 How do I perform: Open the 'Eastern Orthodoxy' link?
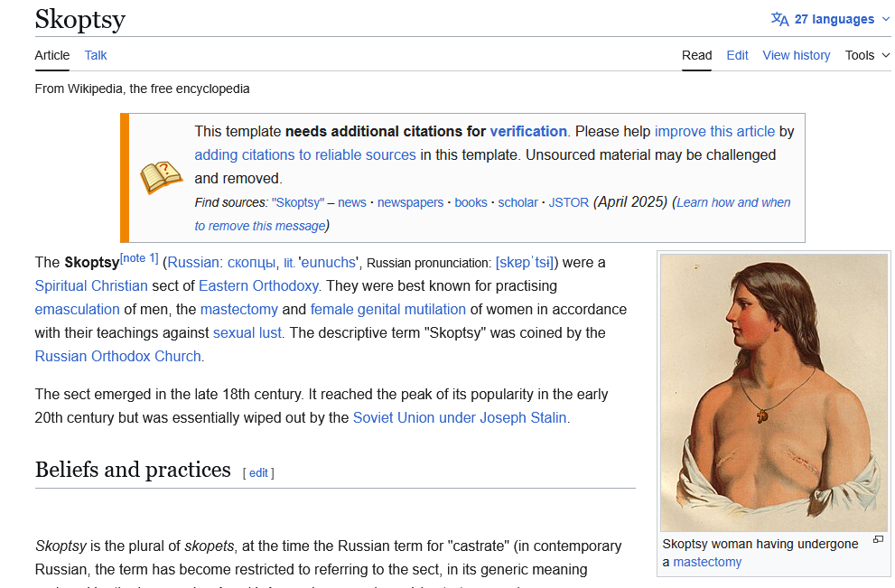tap(258, 286)
